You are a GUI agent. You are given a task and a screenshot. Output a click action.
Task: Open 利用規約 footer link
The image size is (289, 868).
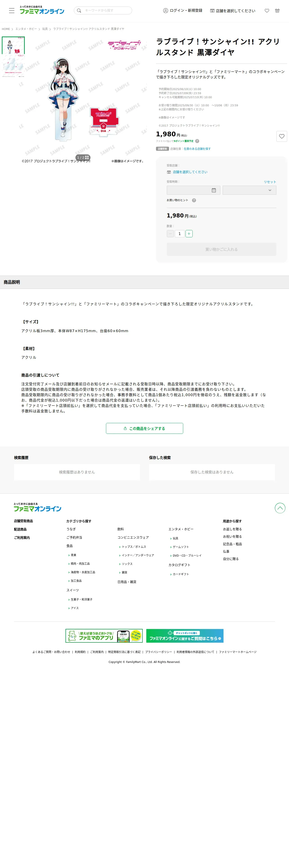[80, 652]
